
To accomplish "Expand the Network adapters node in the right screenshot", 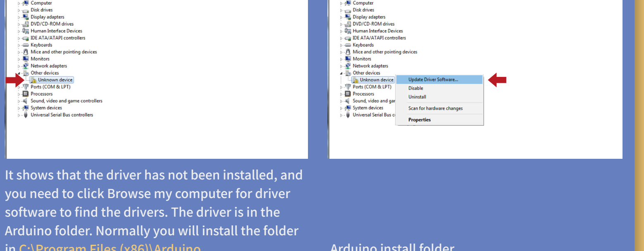I will coord(341,66).
